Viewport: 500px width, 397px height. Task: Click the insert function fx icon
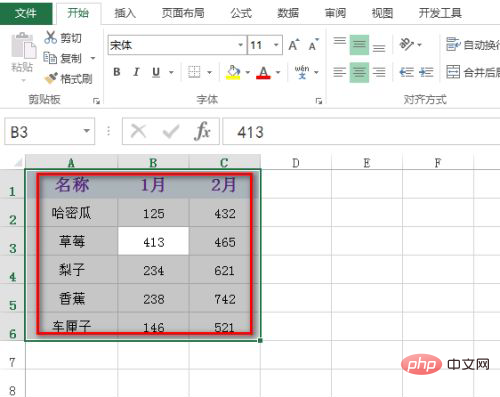[x=202, y=131]
